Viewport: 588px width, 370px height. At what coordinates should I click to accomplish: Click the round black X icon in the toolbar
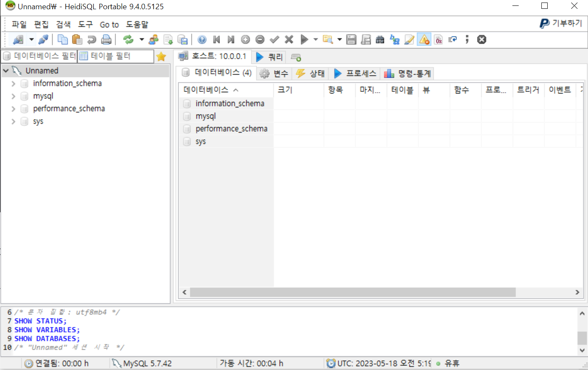click(482, 39)
